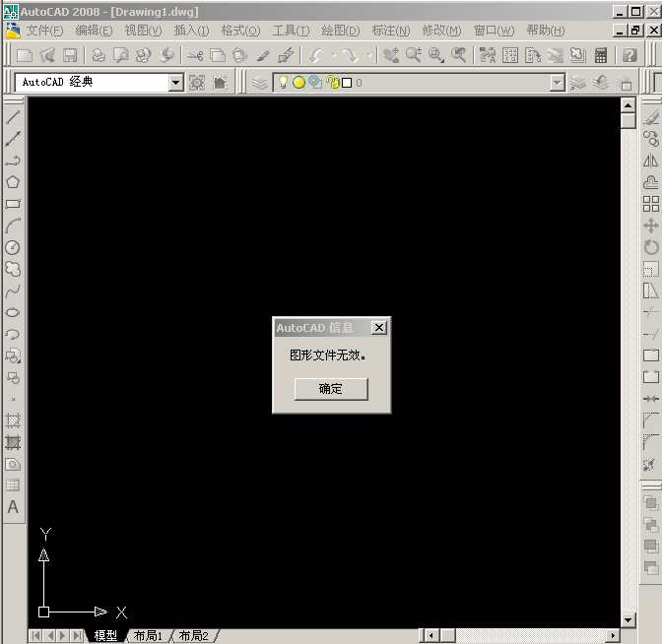Select the Move modify tool
The image size is (662, 644).
(x=651, y=225)
